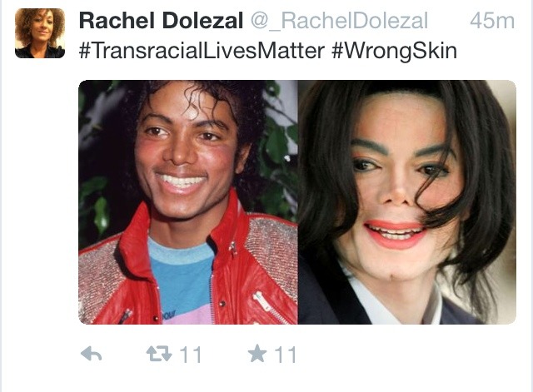The height and width of the screenshot is (392, 533).
Task: Select empty margin below the profile avatar
Action: click(40, 204)
